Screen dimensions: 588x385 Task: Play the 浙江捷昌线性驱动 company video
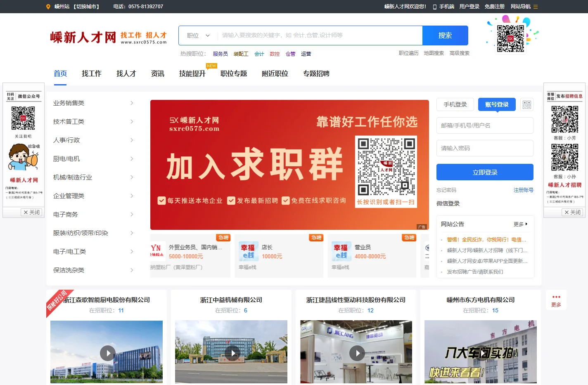[x=357, y=353]
